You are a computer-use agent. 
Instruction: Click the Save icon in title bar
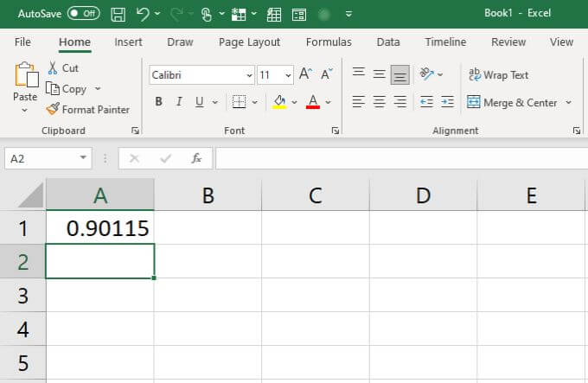[x=118, y=15]
